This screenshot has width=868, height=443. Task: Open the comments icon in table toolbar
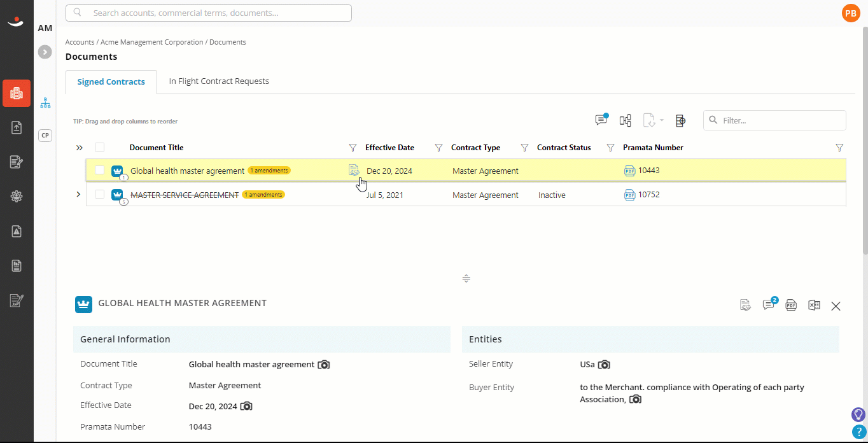[601, 120]
